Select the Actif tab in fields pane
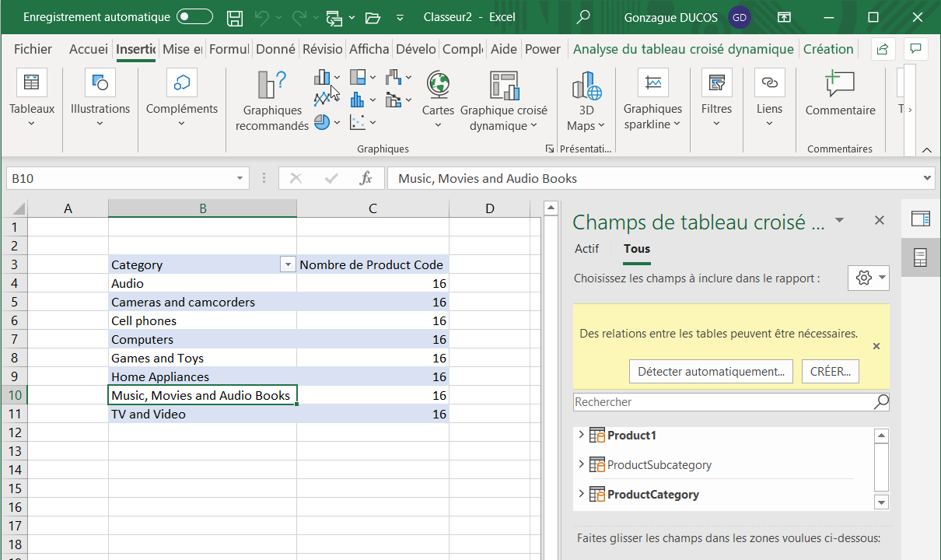 tap(586, 249)
